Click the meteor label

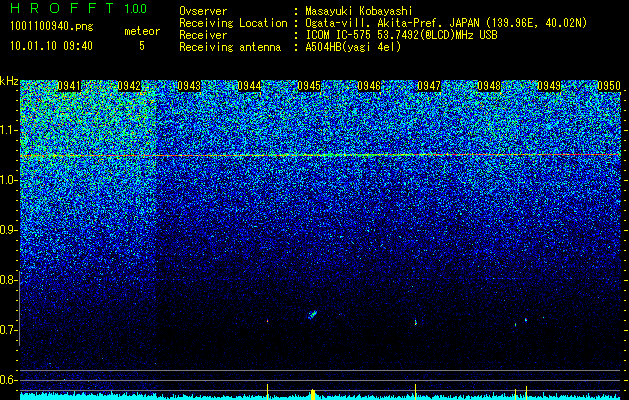[x=142, y=31]
